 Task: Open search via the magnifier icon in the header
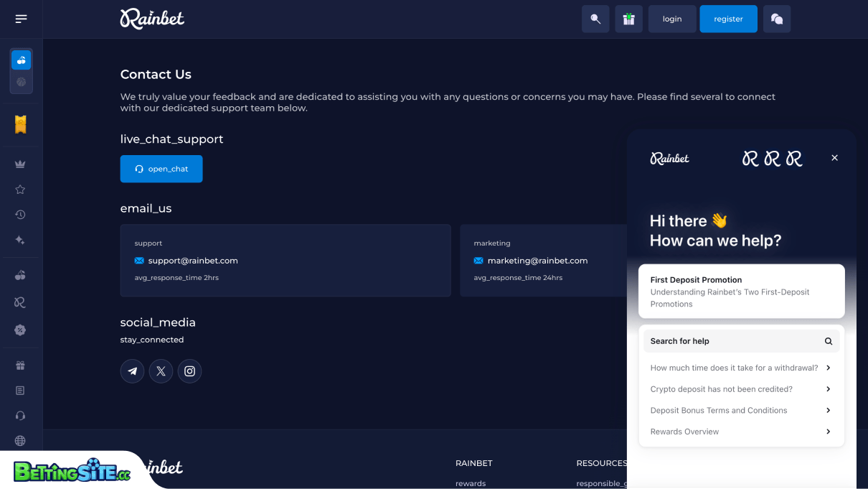point(595,19)
